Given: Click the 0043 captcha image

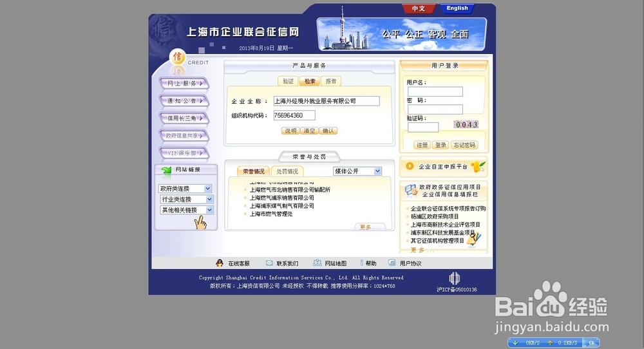Looking at the screenshot, I should click(466, 124).
